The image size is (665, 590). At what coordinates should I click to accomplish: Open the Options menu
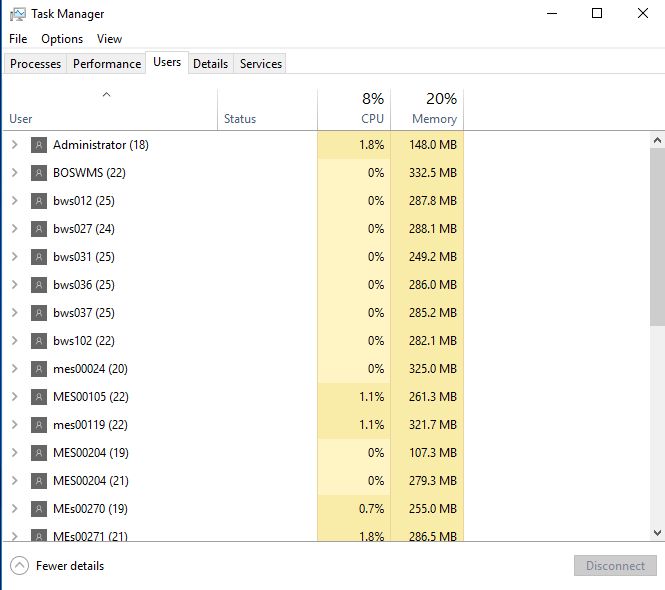point(62,39)
